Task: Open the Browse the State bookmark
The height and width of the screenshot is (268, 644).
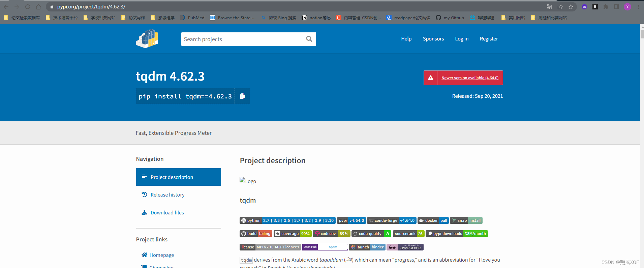Action: click(x=233, y=18)
